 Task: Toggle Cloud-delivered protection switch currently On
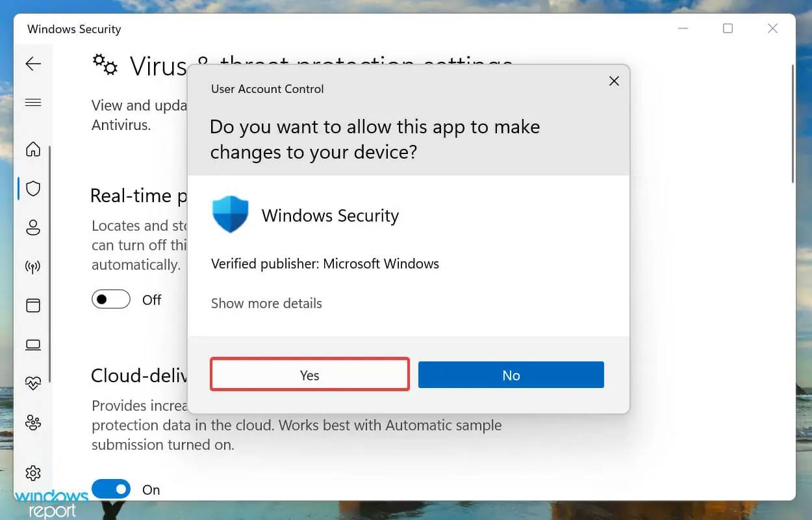click(x=111, y=489)
